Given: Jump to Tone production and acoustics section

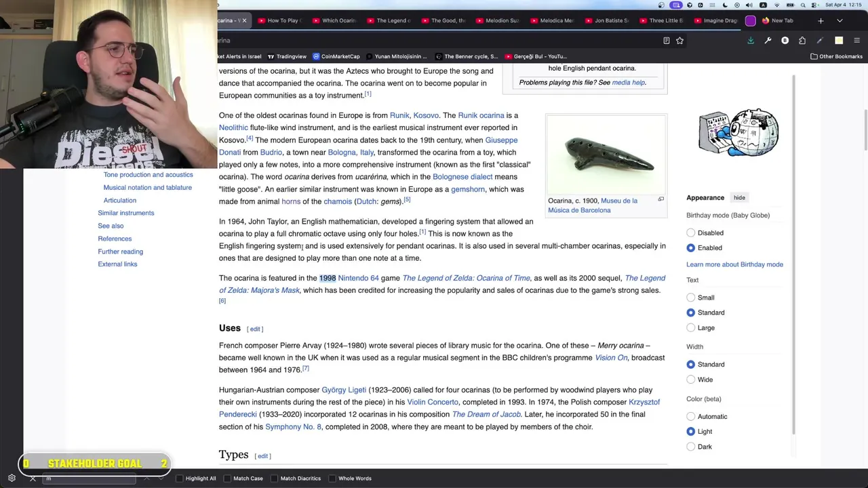Looking at the screenshot, I should pos(148,175).
